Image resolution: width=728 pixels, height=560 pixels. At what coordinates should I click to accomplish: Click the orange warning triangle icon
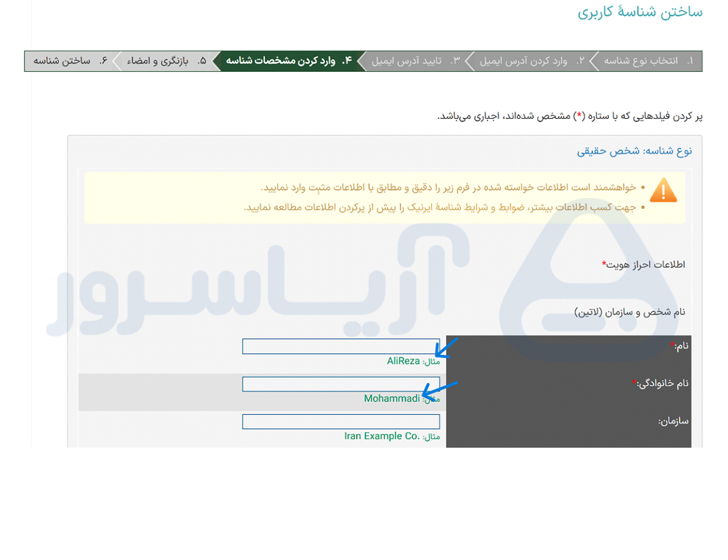click(x=663, y=190)
